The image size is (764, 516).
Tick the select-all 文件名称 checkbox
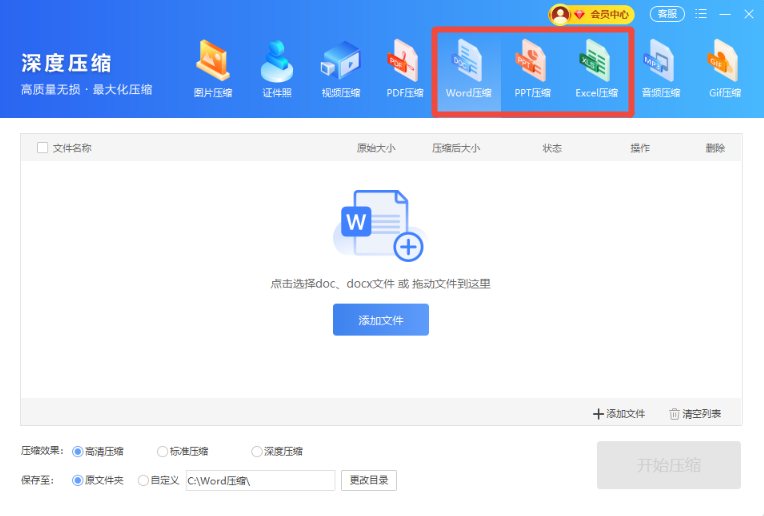click(42, 148)
